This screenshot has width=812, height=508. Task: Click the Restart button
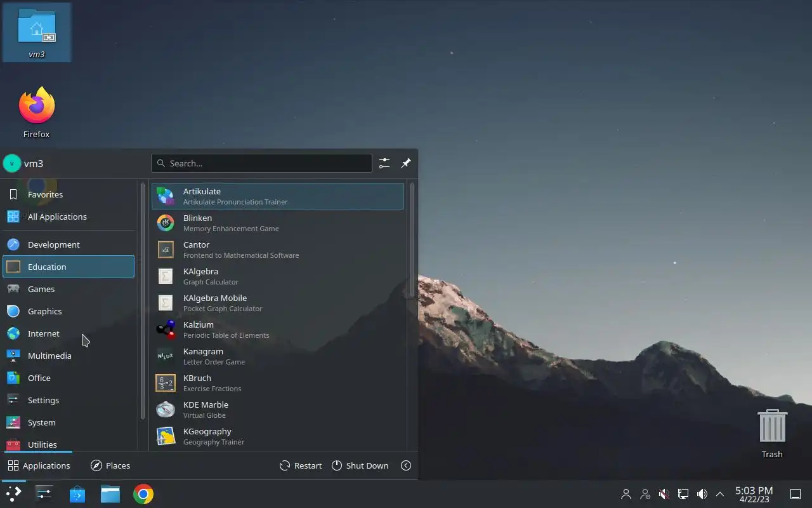(x=301, y=465)
